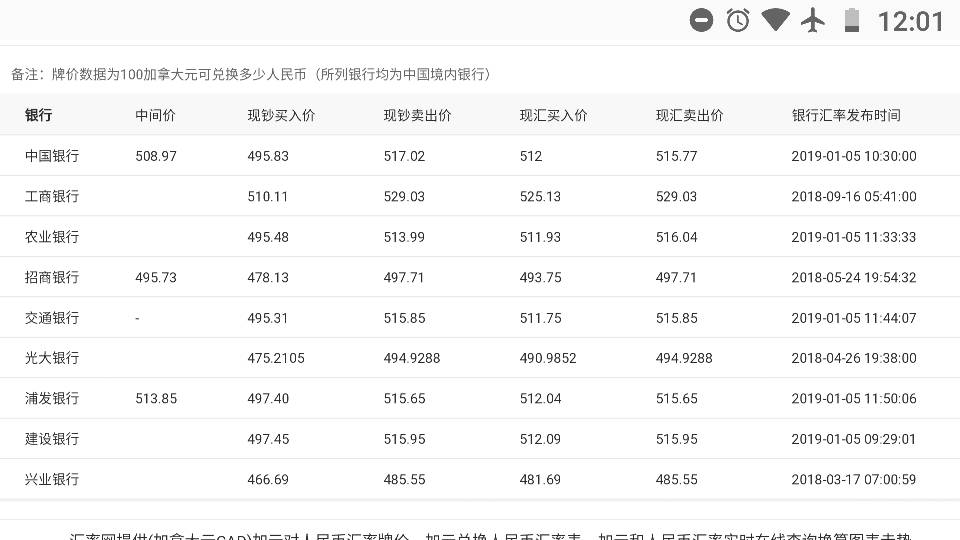Click 招商银行 middle rate 495.73
Image resolution: width=960 pixels, height=540 pixels.
pos(156,277)
